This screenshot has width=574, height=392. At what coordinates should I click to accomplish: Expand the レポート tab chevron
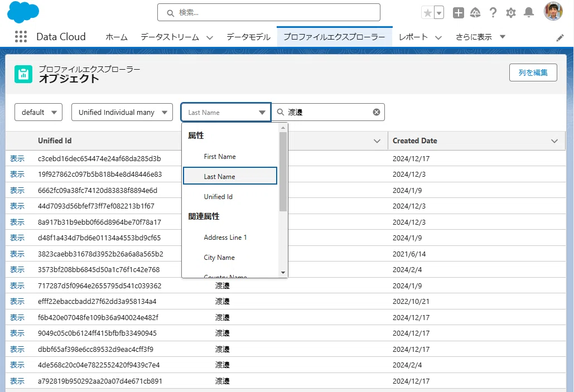click(438, 37)
